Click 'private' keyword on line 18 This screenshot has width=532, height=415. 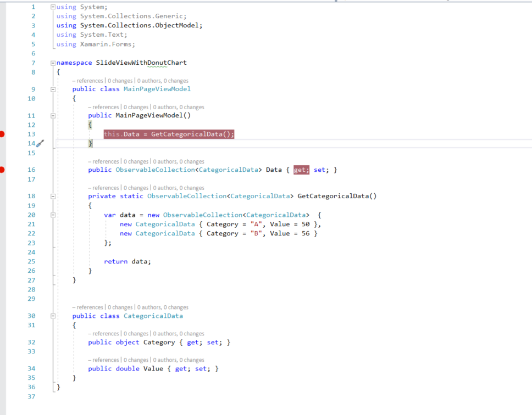102,196
